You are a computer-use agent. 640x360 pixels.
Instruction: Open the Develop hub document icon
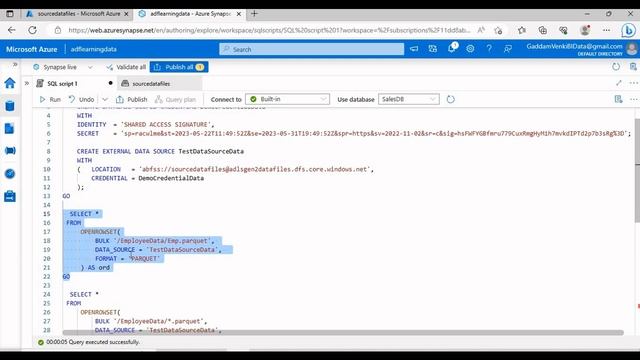(x=10, y=129)
